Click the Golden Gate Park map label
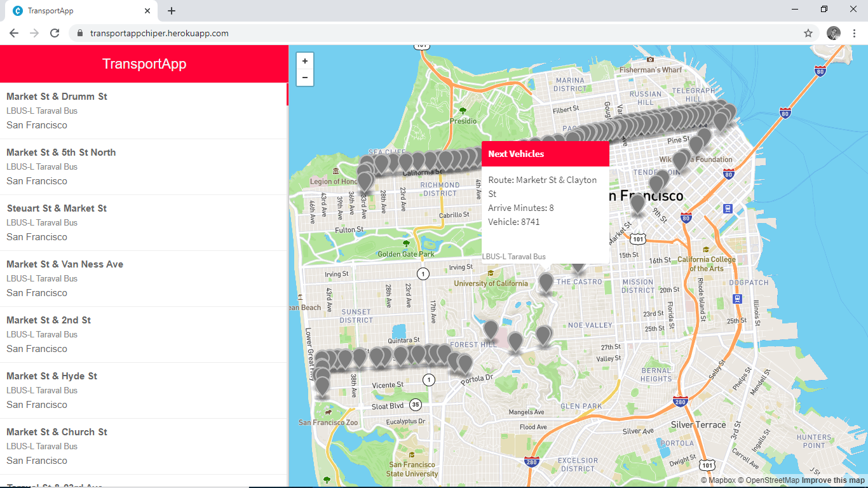 point(406,254)
